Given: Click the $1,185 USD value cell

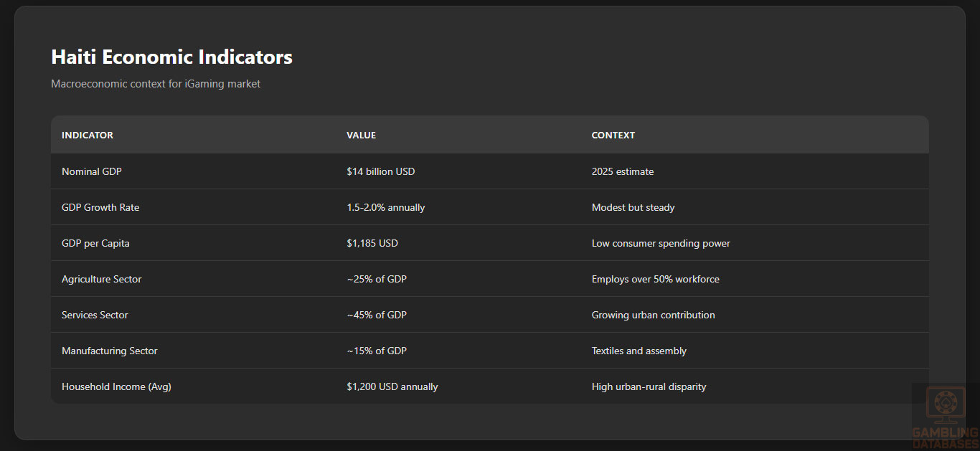Looking at the screenshot, I should 372,244.
